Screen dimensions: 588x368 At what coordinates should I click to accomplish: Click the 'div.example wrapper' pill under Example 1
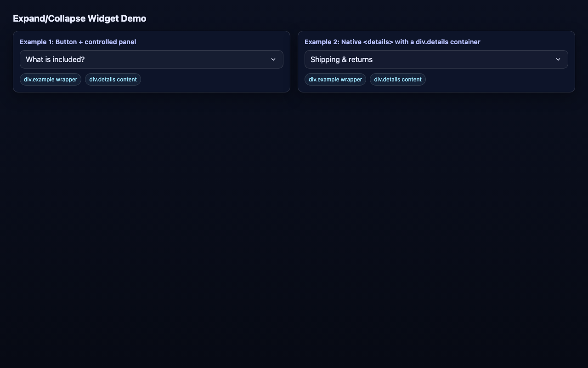pyautogui.click(x=51, y=79)
